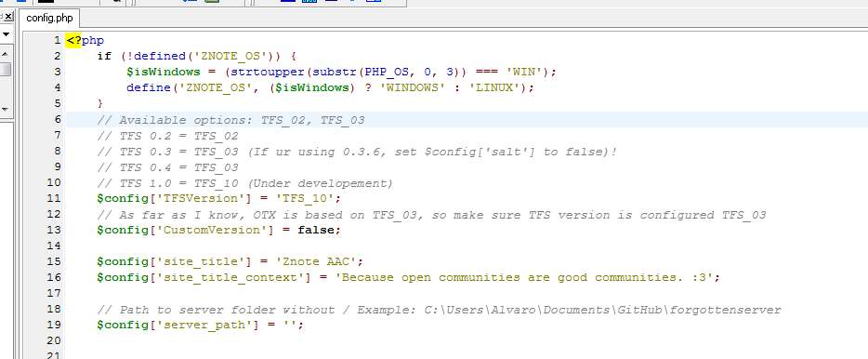This screenshot has height=359, width=868.
Task: Click line number 14 in the margin
Action: pos(54,246)
